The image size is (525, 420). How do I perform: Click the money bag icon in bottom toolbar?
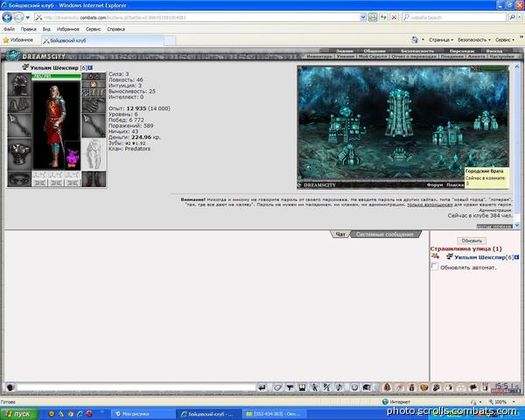pos(411,388)
